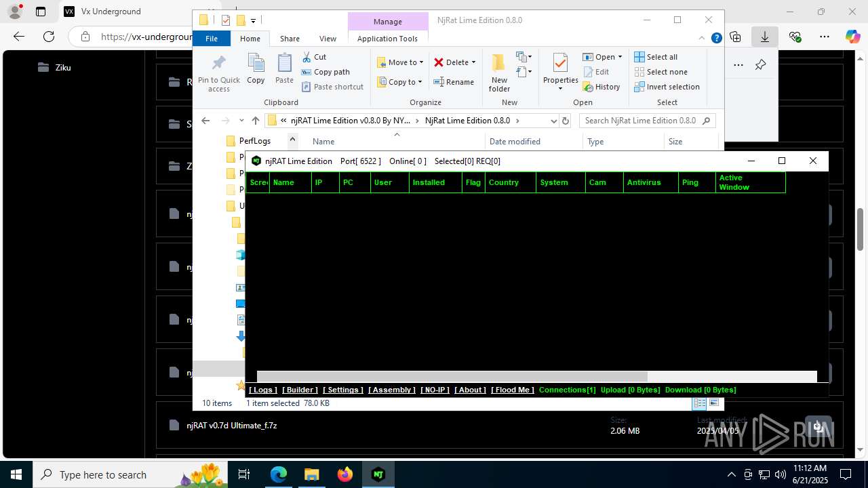Click Select all in ribbon
The height and width of the screenshot is (488, 868).
click(x=656, y=57)
